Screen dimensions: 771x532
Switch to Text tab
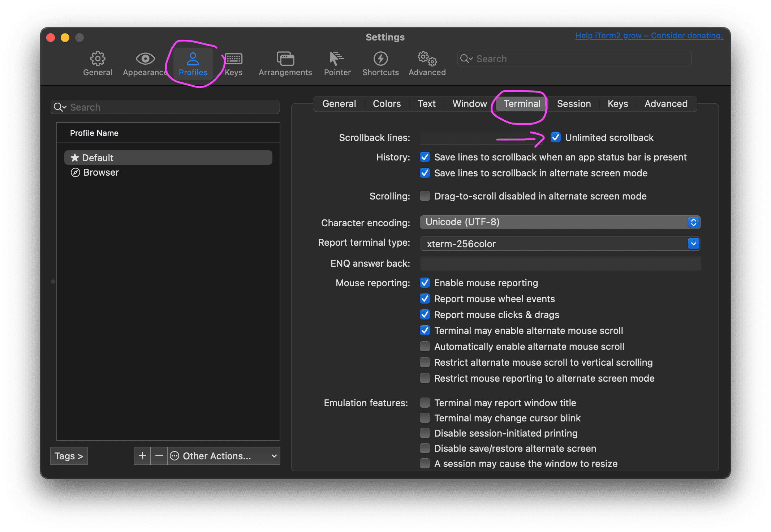427,104
